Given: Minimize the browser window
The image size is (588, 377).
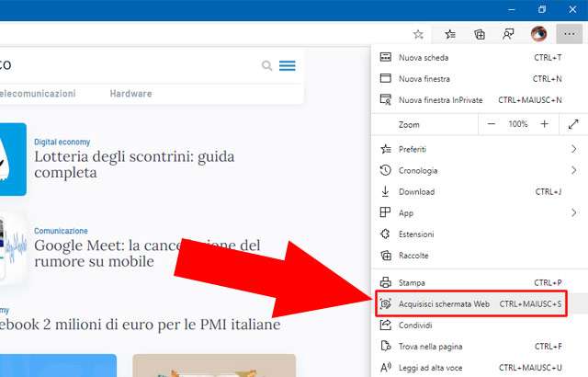Looking at the screenshot, I should click(512, 10).
